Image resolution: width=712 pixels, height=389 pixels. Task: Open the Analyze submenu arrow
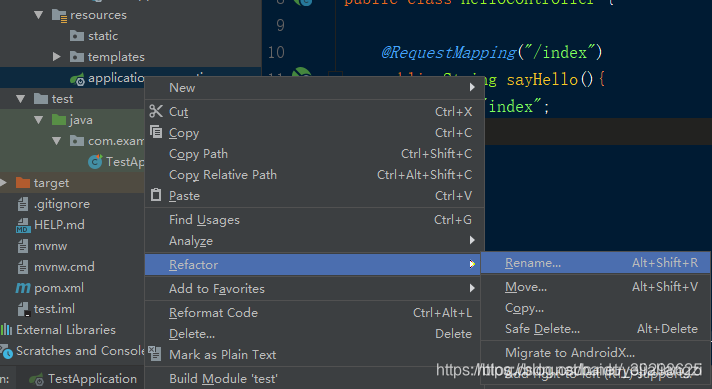point(472,240)
